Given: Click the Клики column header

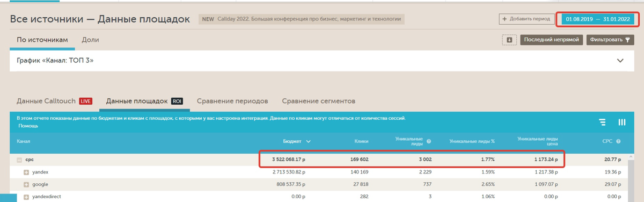Looking at the screenshot, I should pos(361,141).
